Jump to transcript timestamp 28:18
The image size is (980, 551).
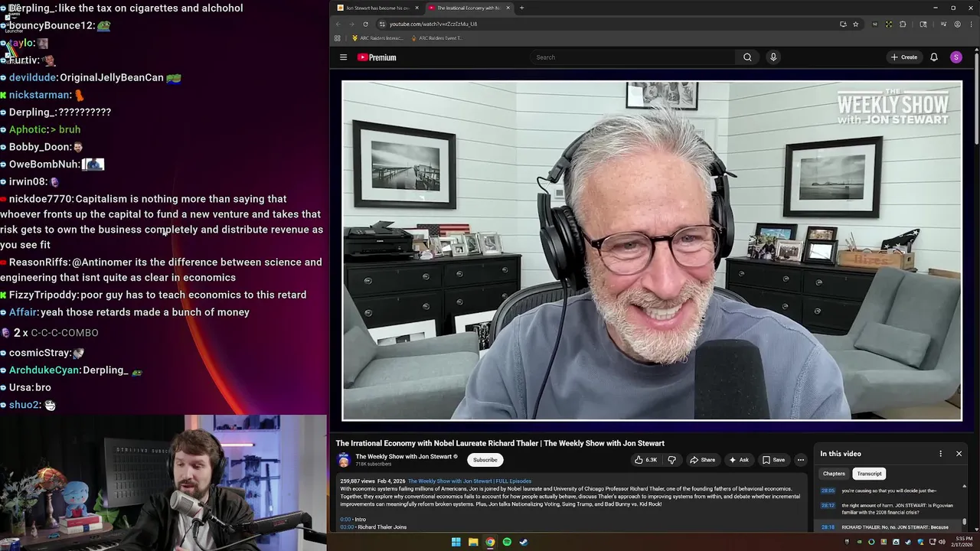[828, 527]
